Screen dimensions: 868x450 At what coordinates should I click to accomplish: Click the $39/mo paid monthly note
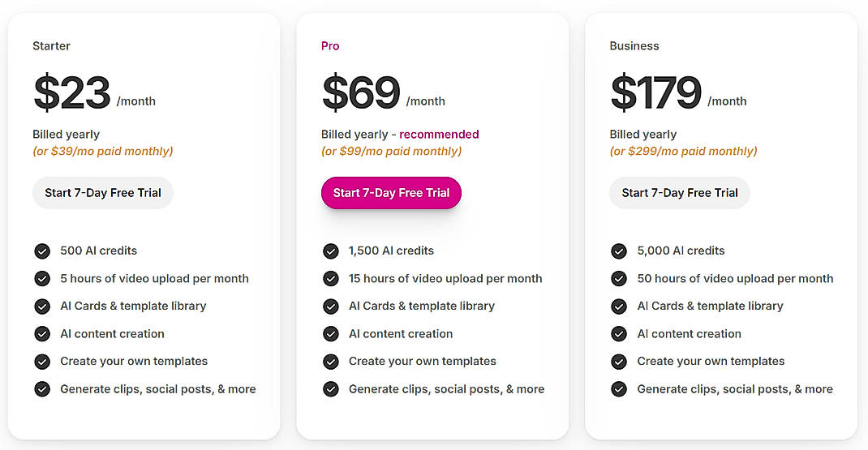103,152
